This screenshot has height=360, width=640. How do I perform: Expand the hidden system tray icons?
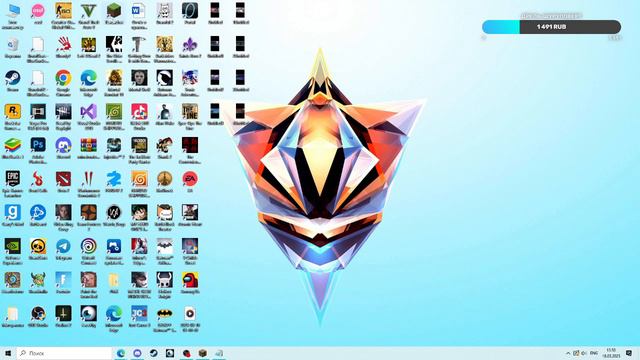click(568, 353)
